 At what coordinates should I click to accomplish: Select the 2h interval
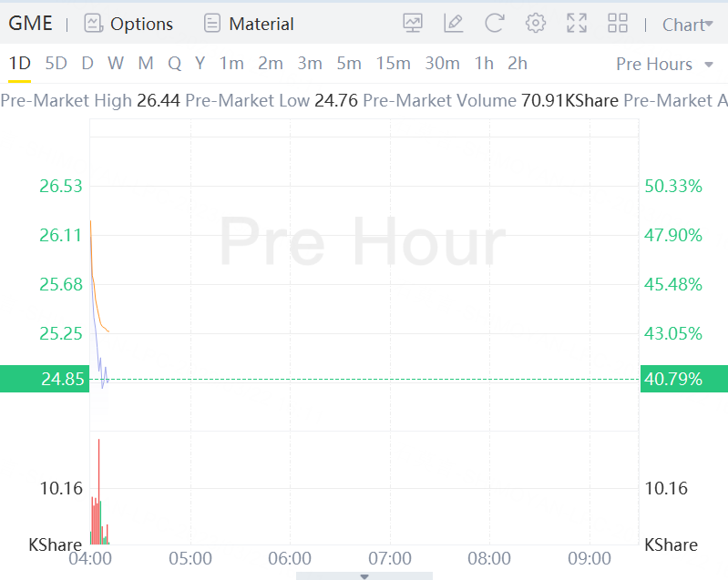tap(518, 63)
